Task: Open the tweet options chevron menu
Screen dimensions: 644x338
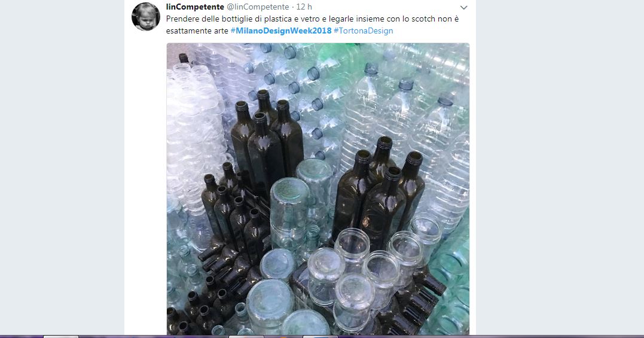Action: (463, 7)
